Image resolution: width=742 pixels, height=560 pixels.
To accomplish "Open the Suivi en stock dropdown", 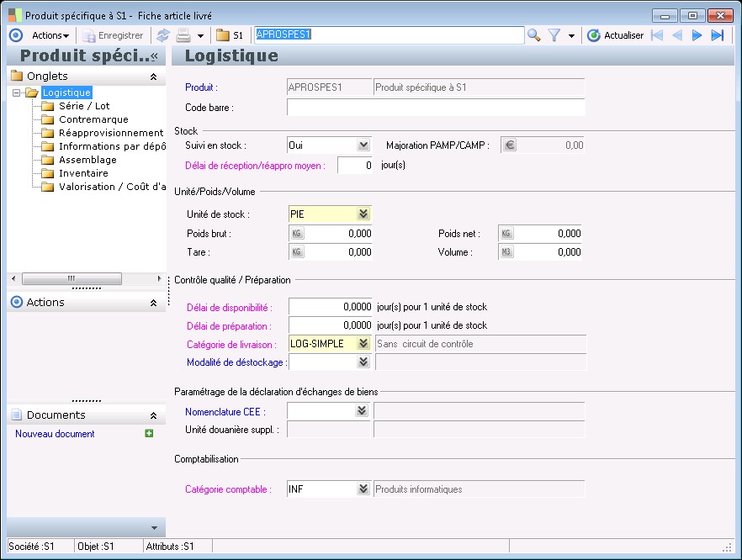I will 363,145.
